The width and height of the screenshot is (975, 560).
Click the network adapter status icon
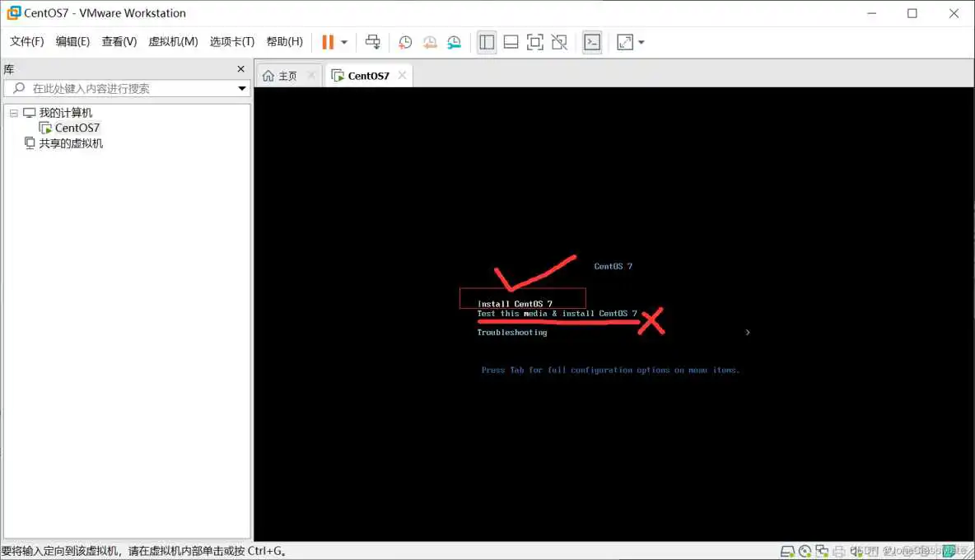pyautogui.click(x=821, y=551)
